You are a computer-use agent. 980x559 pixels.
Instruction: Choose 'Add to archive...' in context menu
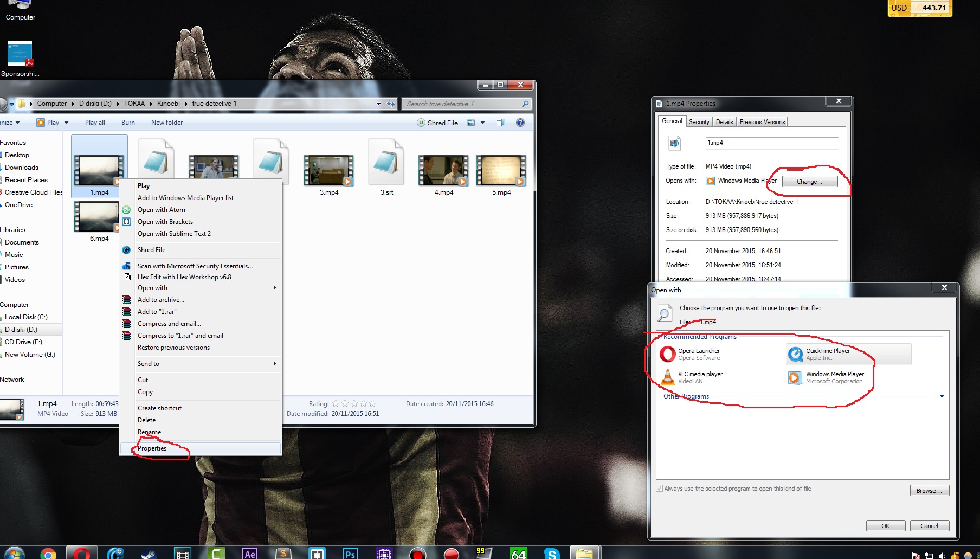(x=201, y=300)
